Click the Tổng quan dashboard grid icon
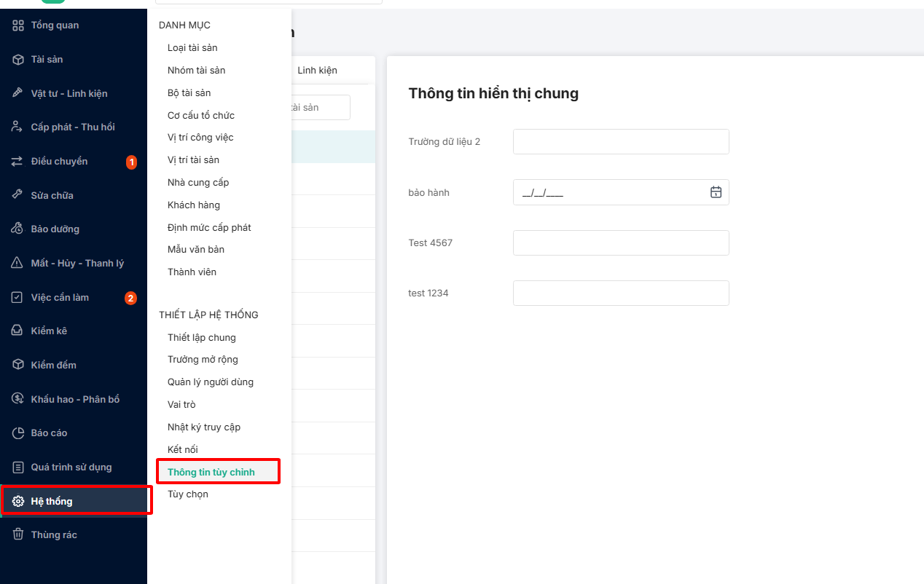Viewport: 924px width, 584px height. tap(18, 25)
